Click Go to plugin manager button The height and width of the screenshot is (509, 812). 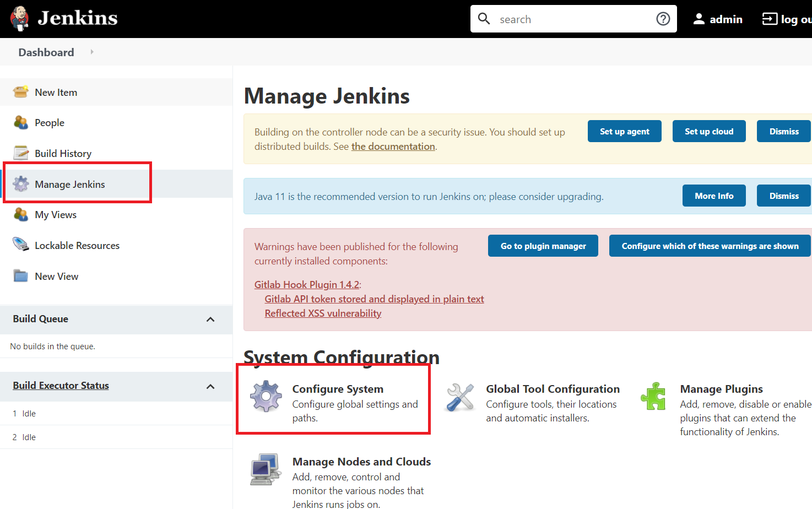pyautogui.click(x=543, y=246)
